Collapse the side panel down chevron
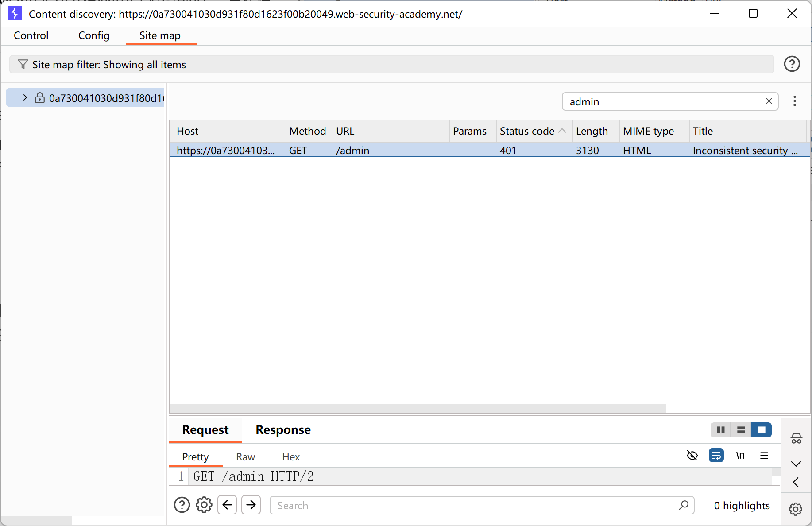The height and width of the screenshot is (526, 812). [x=796, y=464]
